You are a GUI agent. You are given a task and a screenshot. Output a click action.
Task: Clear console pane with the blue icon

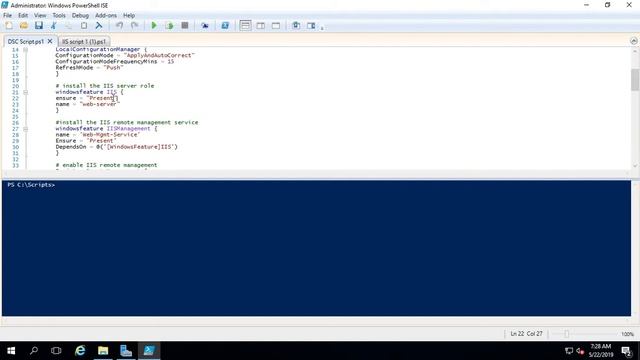click(x=99, y=26)
